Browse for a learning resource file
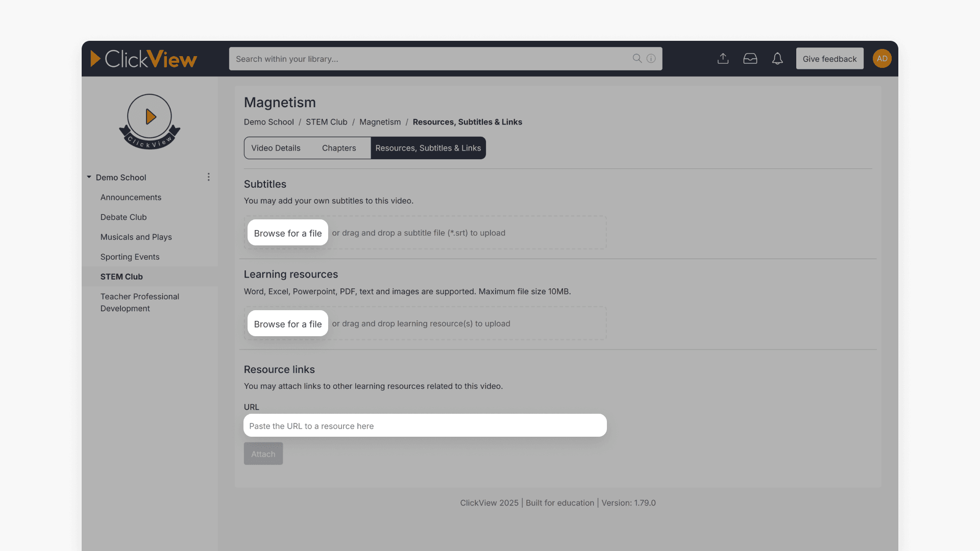This screenshot has height=551, width=980. (x=287, y=323)
